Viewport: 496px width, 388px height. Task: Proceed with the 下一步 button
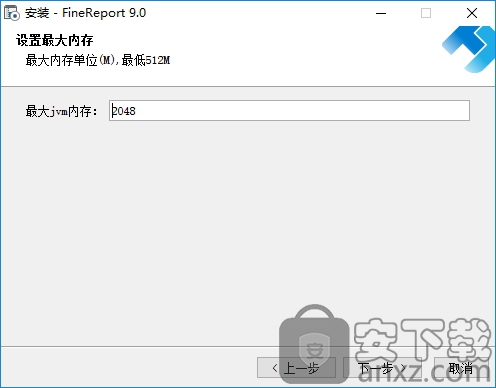pos(382,368)
